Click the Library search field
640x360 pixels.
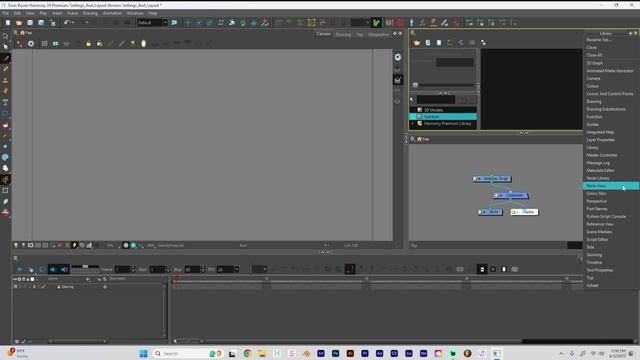coord(436,100)
